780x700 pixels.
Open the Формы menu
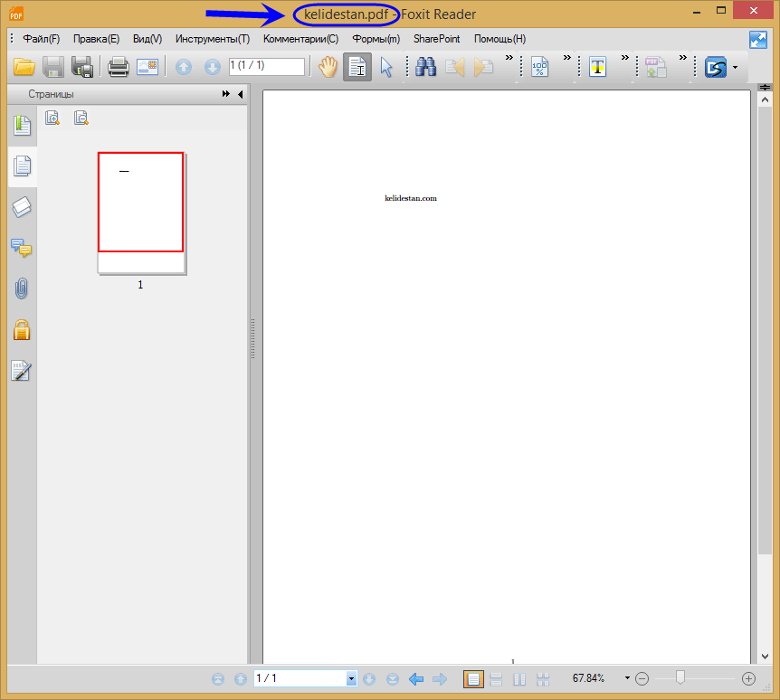(x=376, y=39)
